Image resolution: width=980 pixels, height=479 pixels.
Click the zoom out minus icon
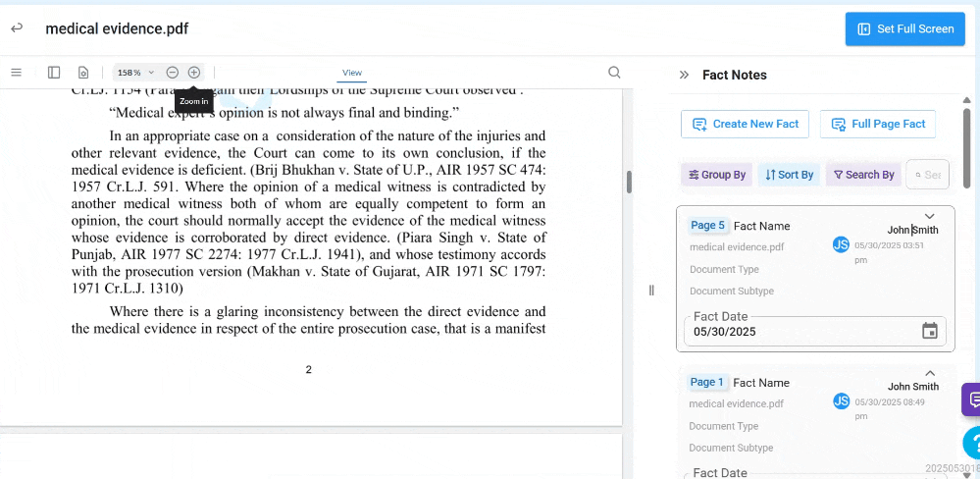pos(173,73)
